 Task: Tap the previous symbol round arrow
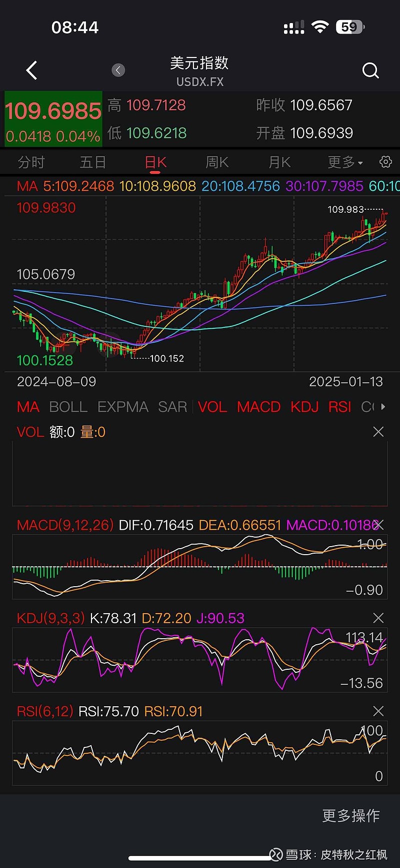(118, 70)
